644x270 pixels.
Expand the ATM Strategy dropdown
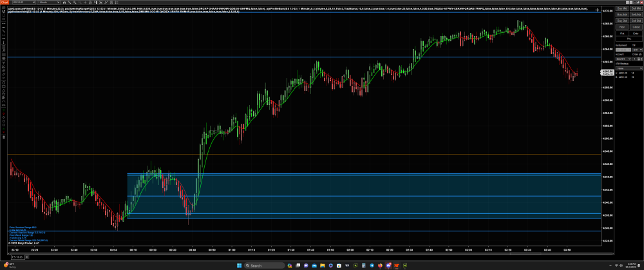point(629,68)
